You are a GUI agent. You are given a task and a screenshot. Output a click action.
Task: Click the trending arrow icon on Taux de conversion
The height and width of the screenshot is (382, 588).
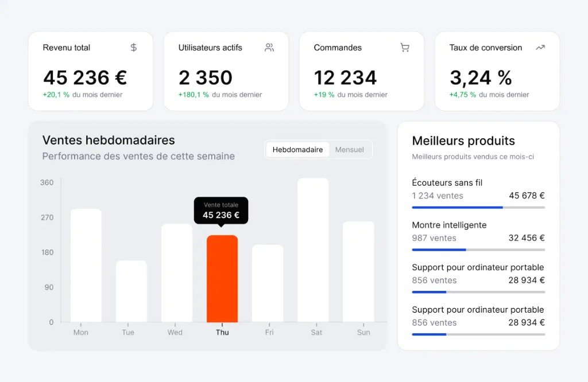click(540, 48)
